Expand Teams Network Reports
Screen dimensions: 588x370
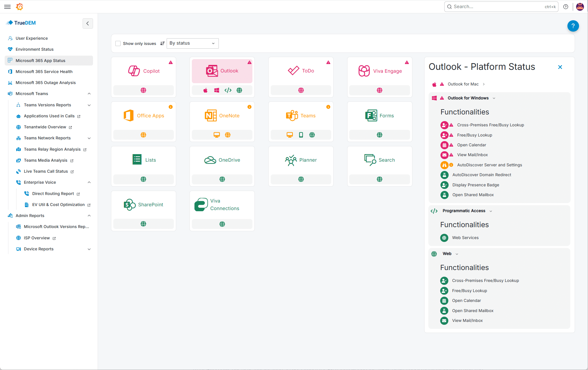(x=89, y=138)
